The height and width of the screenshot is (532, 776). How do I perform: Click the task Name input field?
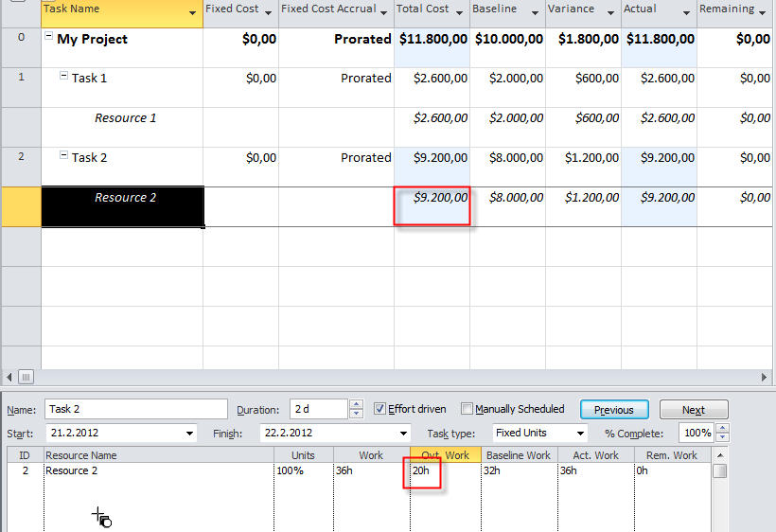135,410
